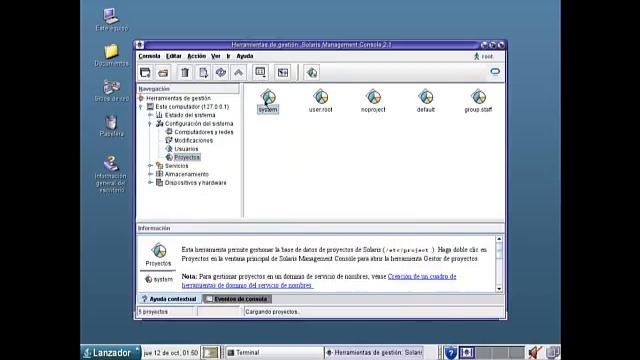
Task: Collapse Configuración del sistema node
Action: click(150, 124)
